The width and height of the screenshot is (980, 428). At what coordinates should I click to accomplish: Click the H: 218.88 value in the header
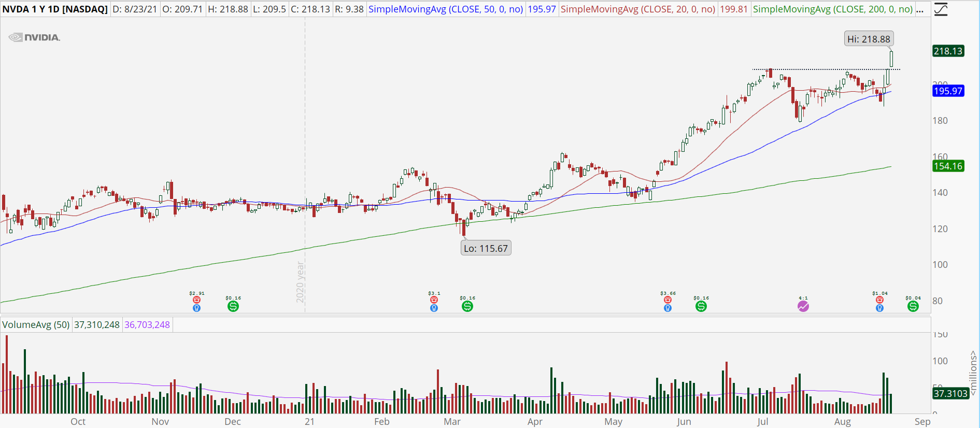[228, 9]
